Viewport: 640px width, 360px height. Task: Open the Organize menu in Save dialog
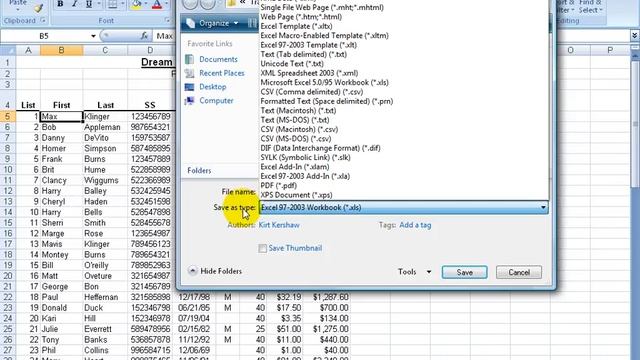(x=218, y=23)
